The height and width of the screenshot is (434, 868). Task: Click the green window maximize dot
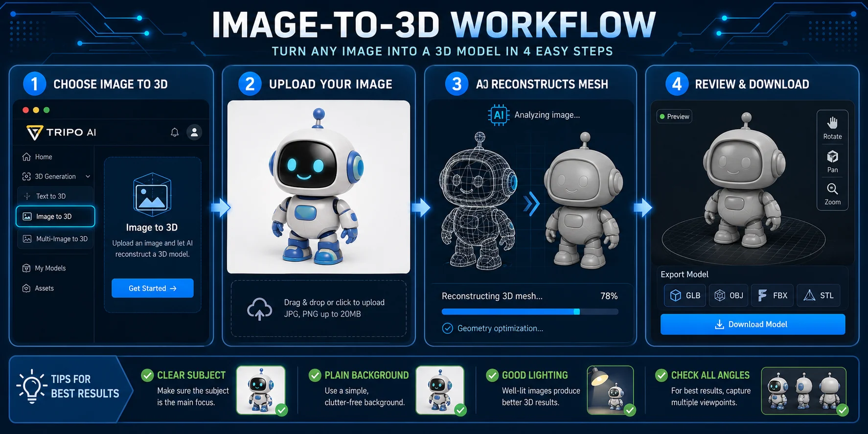tap(46, 110)
